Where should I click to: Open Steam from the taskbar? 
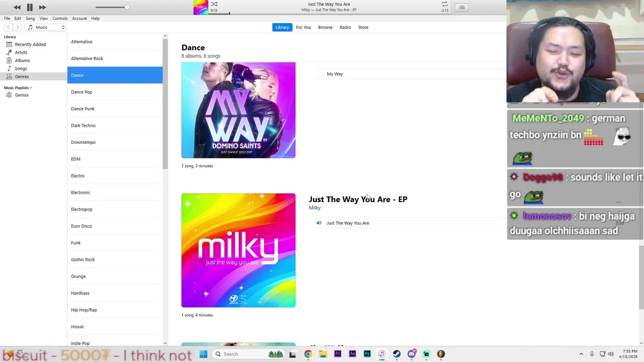tap(396, 354)
